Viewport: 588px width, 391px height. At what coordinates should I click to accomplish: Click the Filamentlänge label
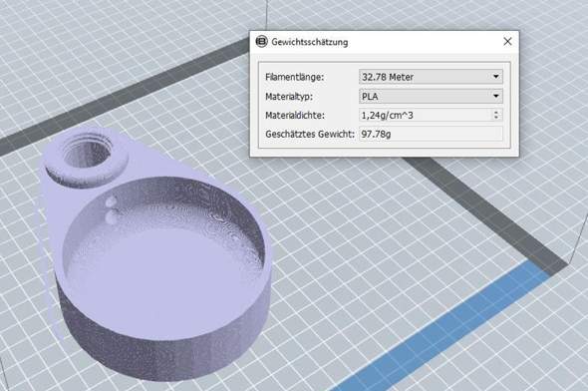point(294,77)
